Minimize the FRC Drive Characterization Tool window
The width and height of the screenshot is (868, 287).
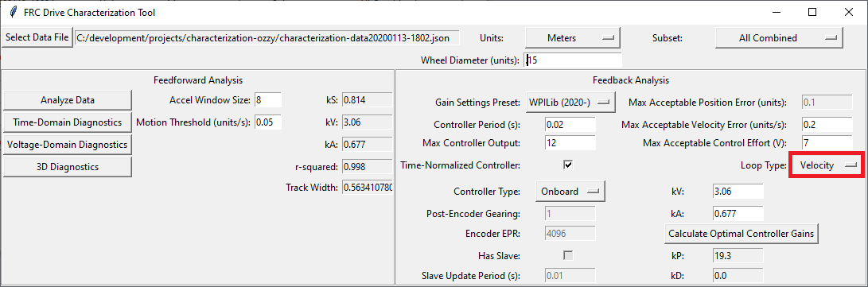(777, 12)
